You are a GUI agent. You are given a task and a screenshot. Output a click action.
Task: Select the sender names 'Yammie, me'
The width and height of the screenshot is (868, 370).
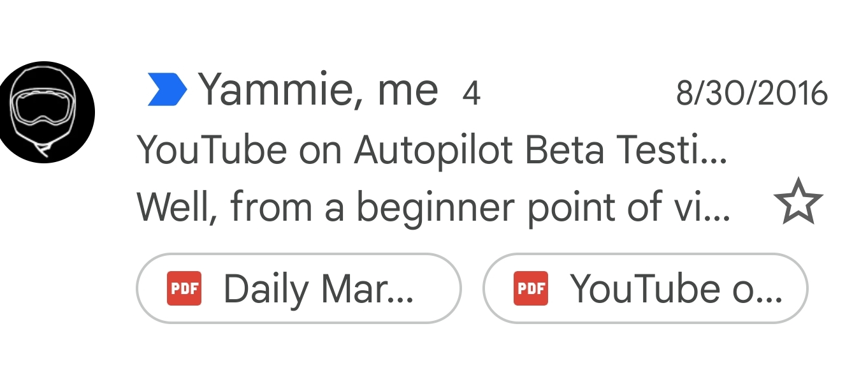(319, 91)
